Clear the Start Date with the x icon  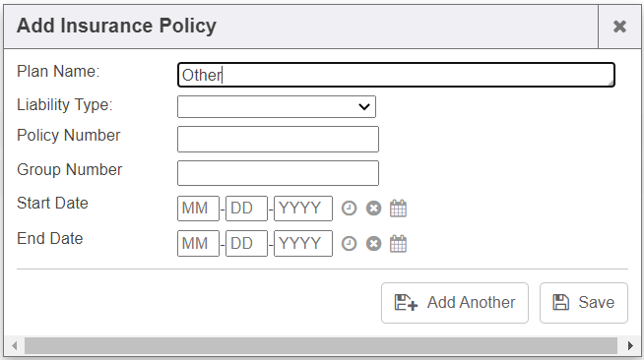click(374, 209)
